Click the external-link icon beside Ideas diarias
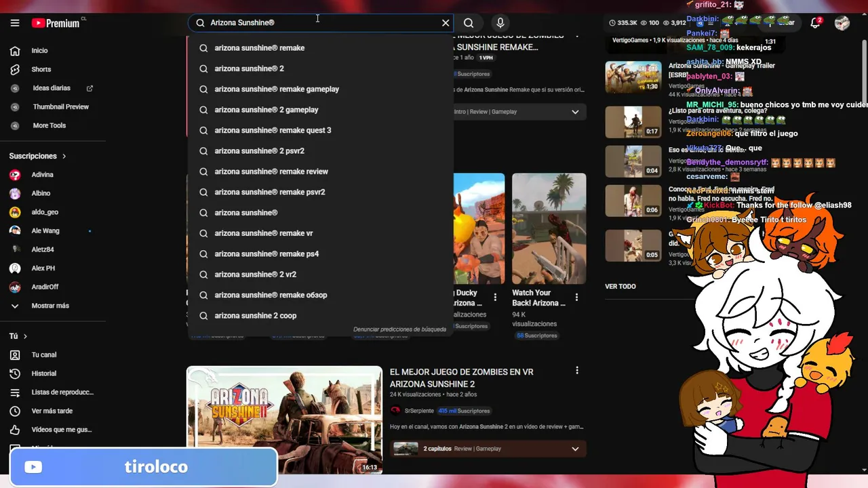This screenshot has height=488, width=868. coord(90,88)
